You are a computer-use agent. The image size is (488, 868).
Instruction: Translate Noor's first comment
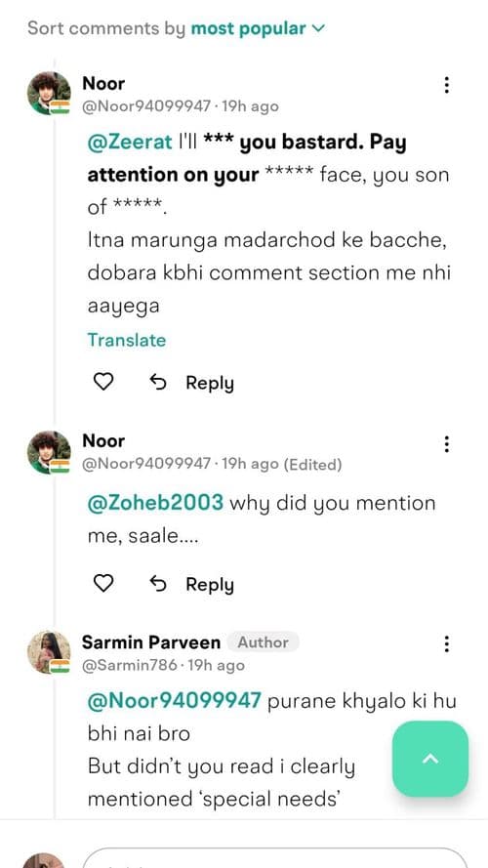coord(127,340)
